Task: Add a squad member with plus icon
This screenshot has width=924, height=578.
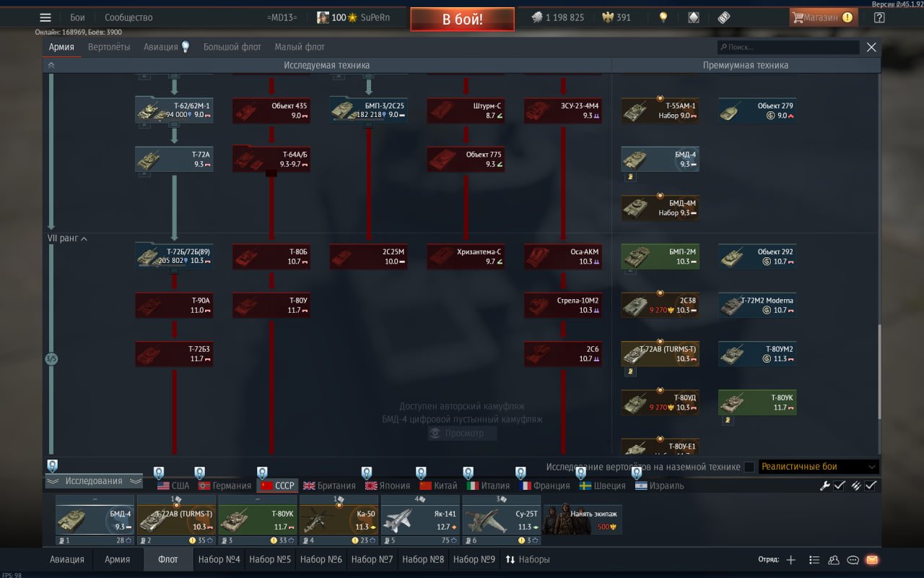Action: (x=791, y=559)
